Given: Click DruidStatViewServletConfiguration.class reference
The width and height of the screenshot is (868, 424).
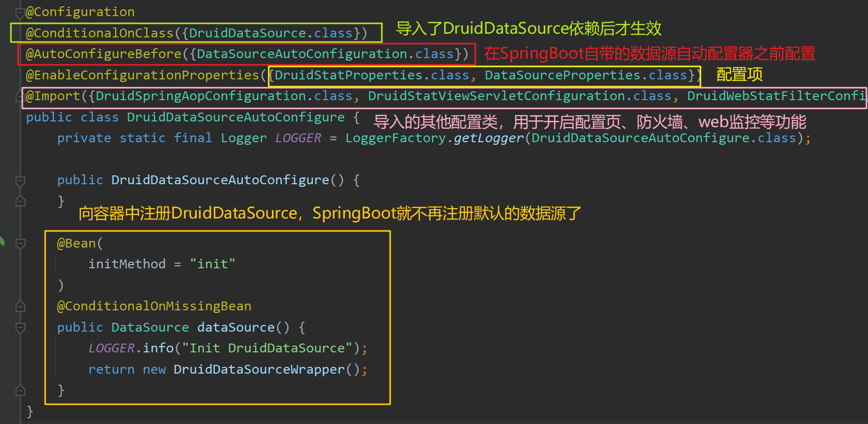Looking at the screenshot, I should pos(520,96).
